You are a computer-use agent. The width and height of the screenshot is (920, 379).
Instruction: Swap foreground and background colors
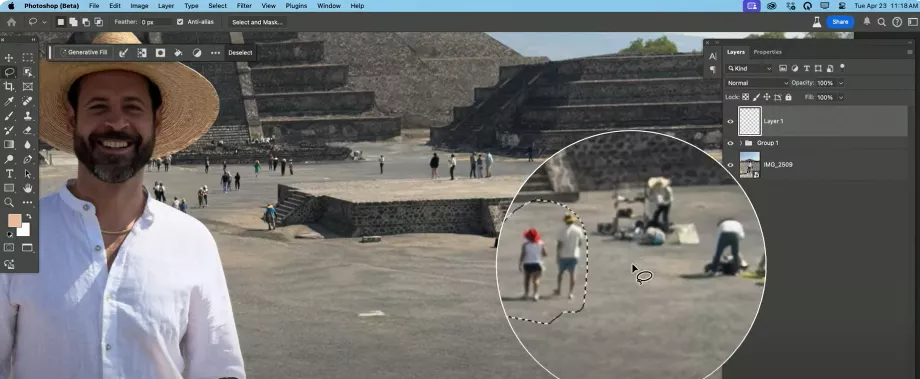point(29,216)
